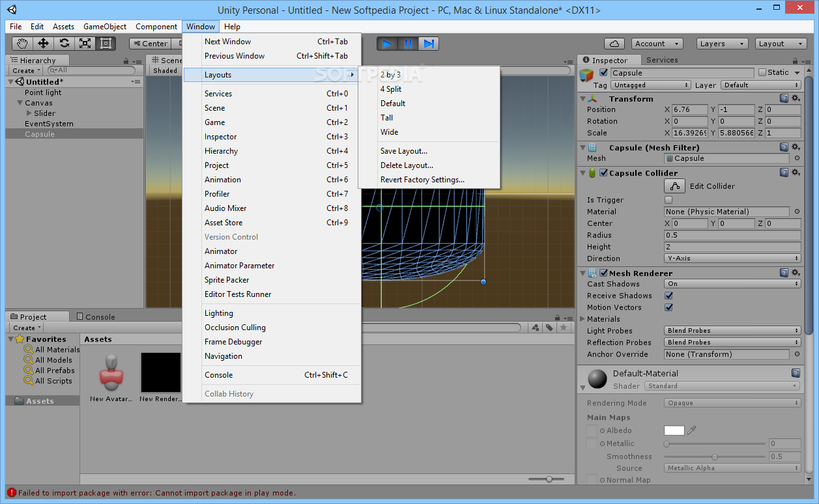Image resolution: width=819 pixels, height=504 pixels.
Task: Select the New Avatar asset thumbnail
Action: [x=111, y=372]
